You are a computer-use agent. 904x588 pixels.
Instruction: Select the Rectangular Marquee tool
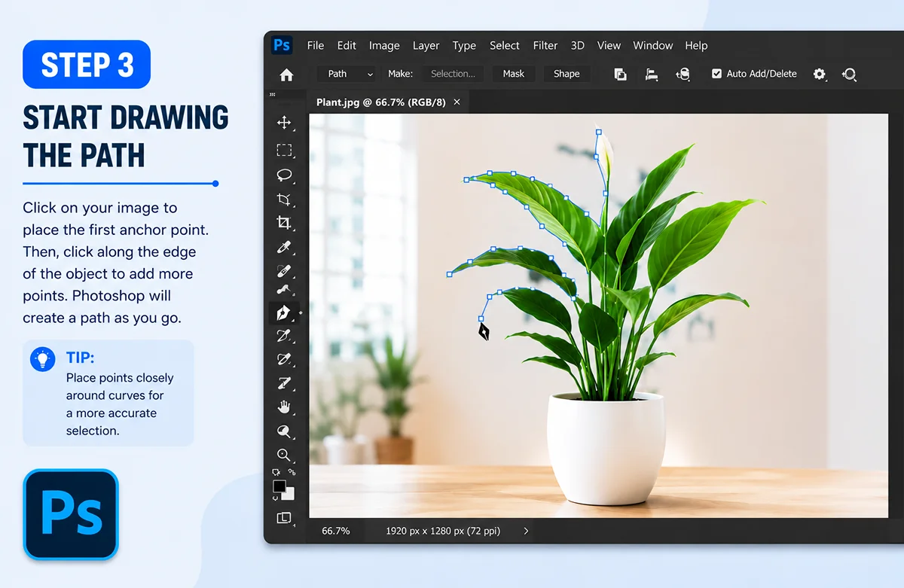click(284, 150)
